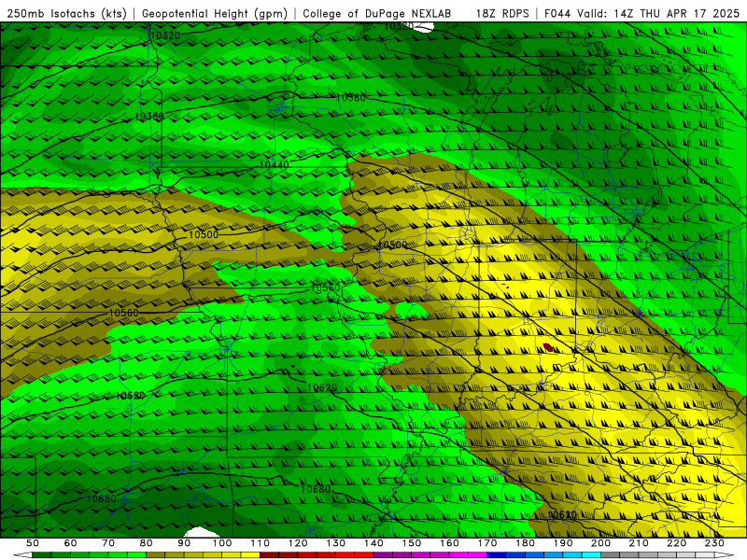Click the right arrow end of color bar
Screen dimensions: 747x560
pyautogui.click(x=725, y=555)
